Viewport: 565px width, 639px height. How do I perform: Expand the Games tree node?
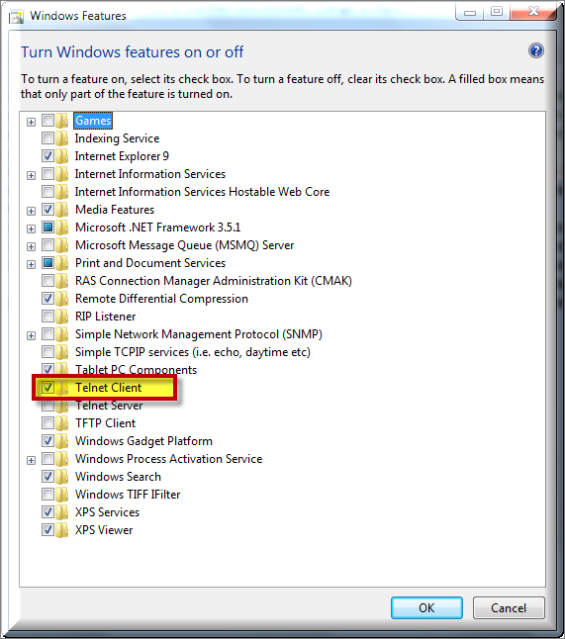point(31,122)
